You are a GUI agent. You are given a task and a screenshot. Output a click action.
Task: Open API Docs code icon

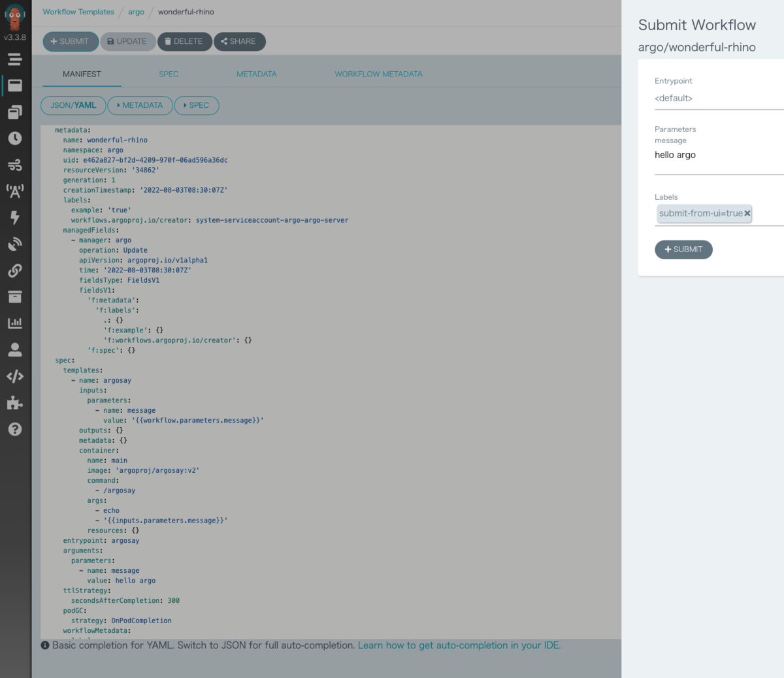click(x=15, y=376)
